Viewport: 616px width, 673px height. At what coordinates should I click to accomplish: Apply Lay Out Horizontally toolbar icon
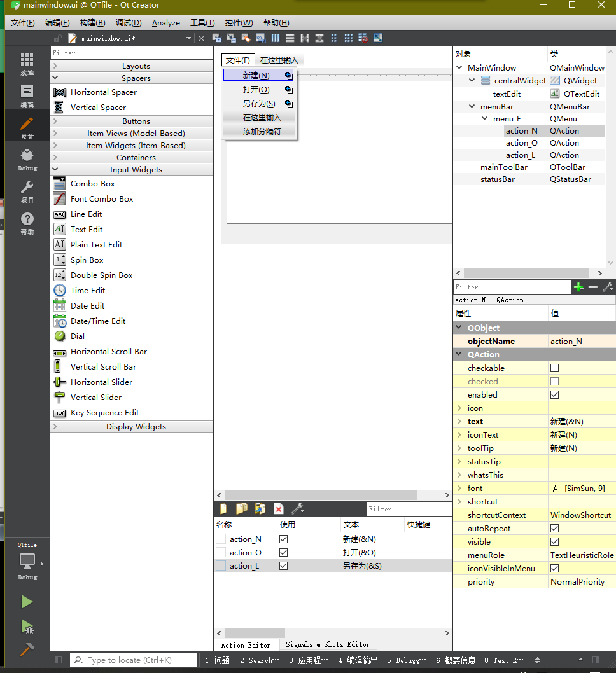(276, 38)
